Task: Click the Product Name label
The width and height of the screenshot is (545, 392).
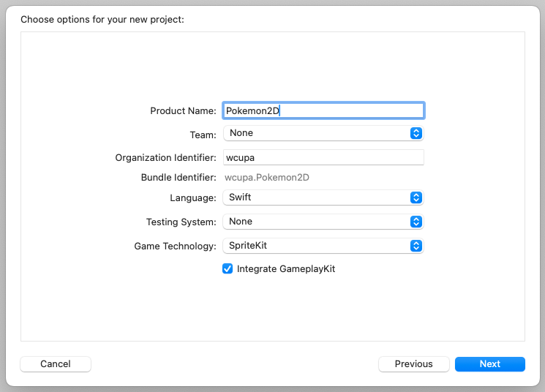Action: (183, 111)
